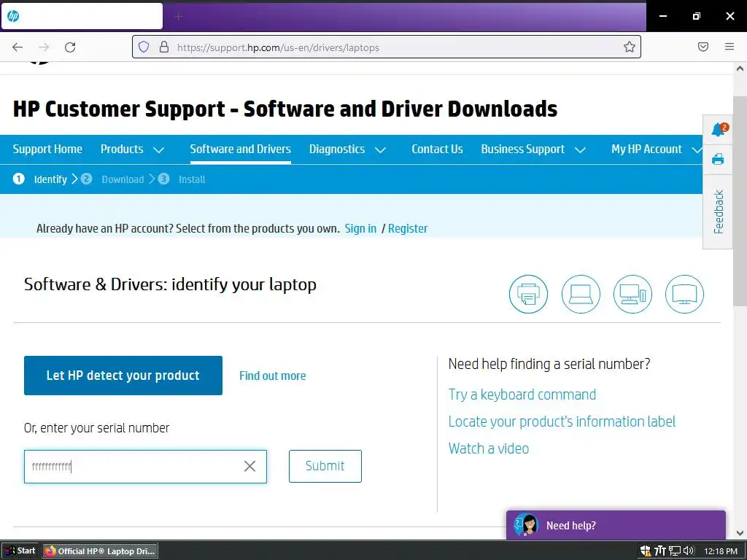Image resolution: width=747 pixels, height=560 pixels.
Task: Click the scrollbar up arrow
Action: pos(740,69)
